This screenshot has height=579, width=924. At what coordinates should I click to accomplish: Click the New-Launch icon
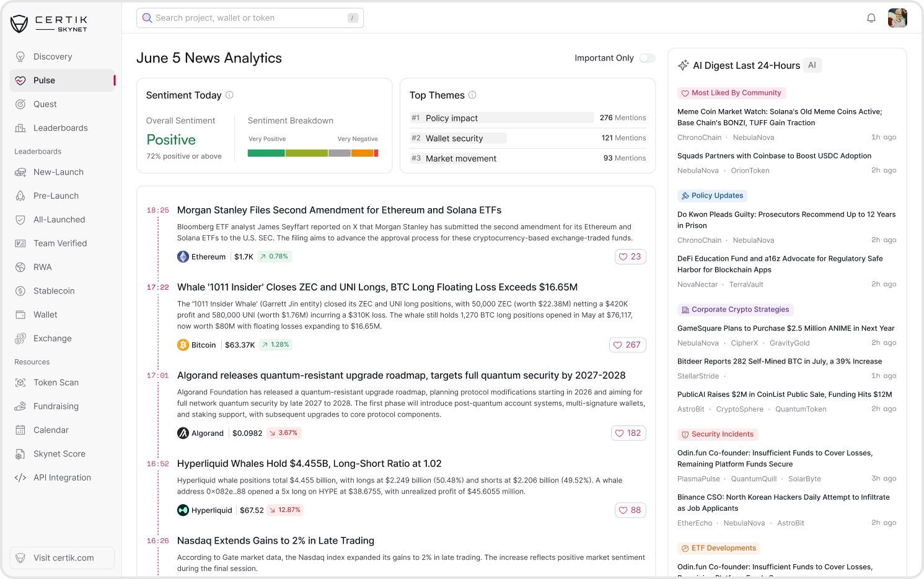20,172
